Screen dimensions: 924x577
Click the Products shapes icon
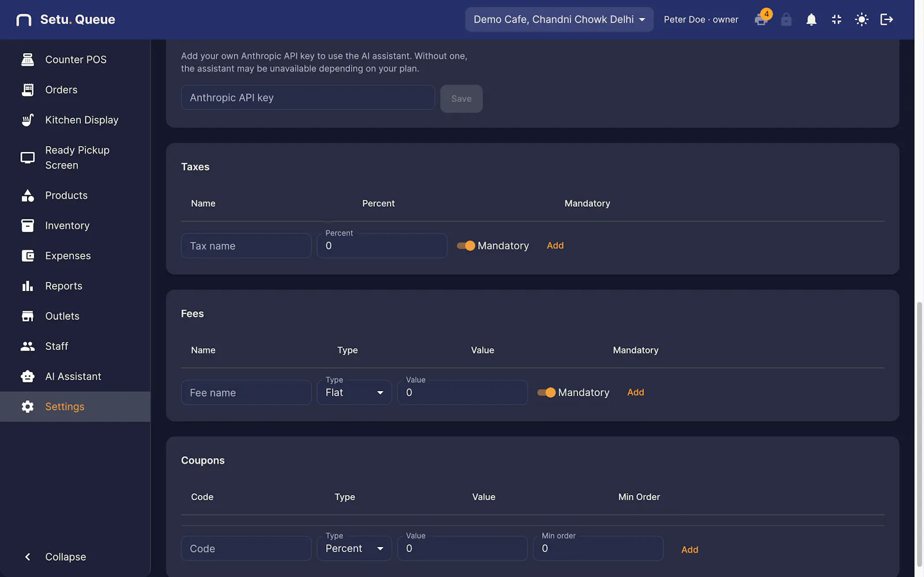28,195
